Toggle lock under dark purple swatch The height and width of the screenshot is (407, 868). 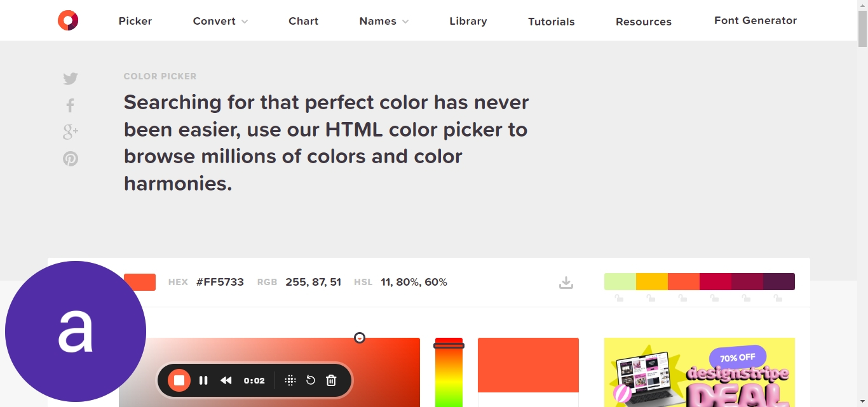coord(778,298)
